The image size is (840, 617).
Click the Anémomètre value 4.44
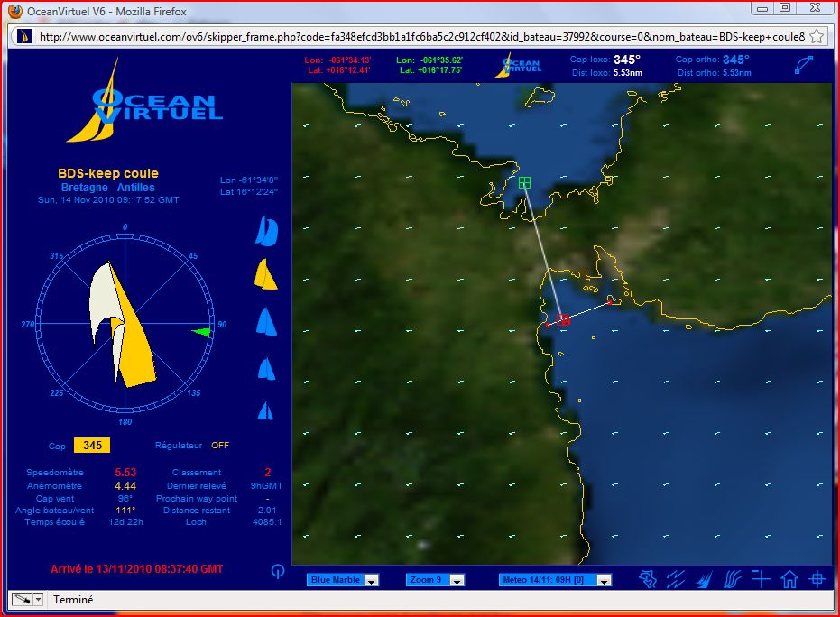pyautogui.click(x=125, y=486)
